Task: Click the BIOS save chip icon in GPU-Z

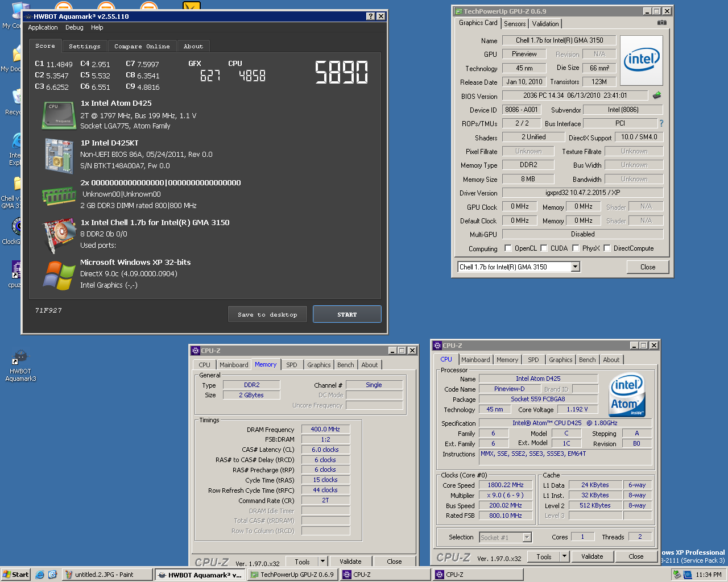Action: click(657, 95)
